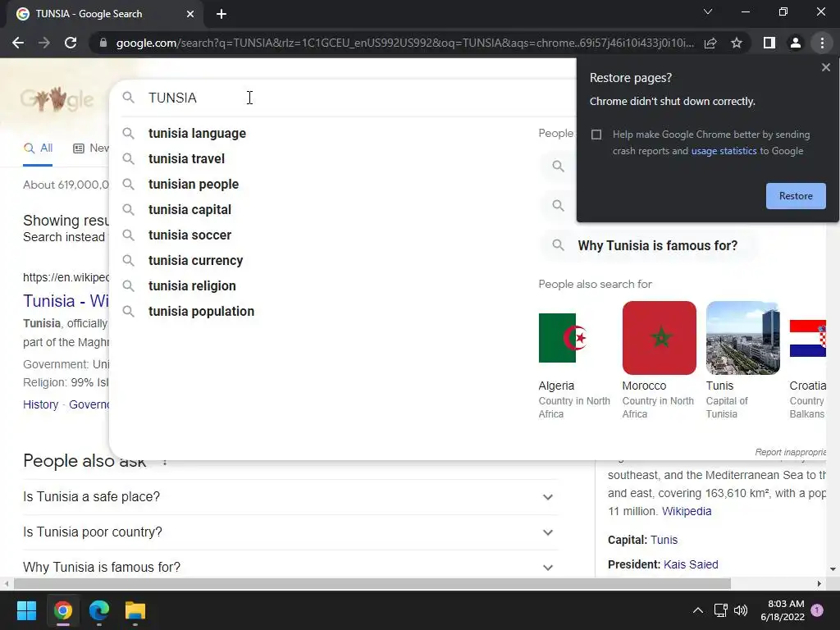Open the Tunisia Wikipedia result title
840x630 pixels.
pyautogui.click(x=66, y=301)
